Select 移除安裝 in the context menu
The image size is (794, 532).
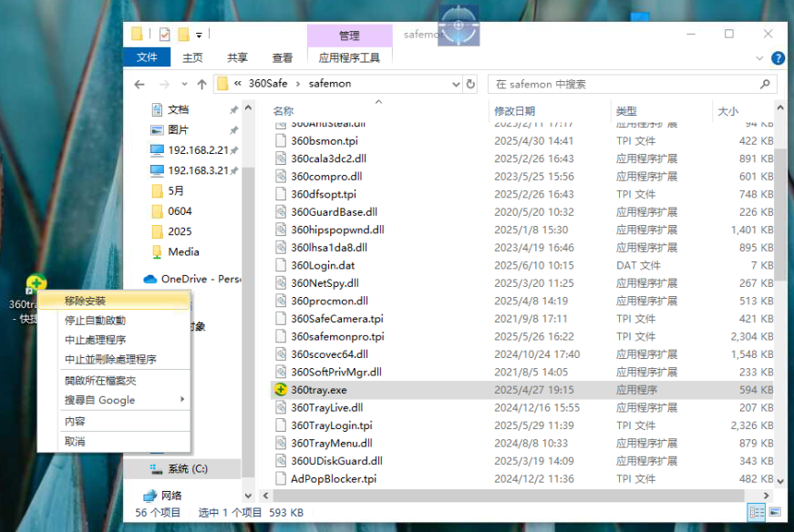point(114,301)
